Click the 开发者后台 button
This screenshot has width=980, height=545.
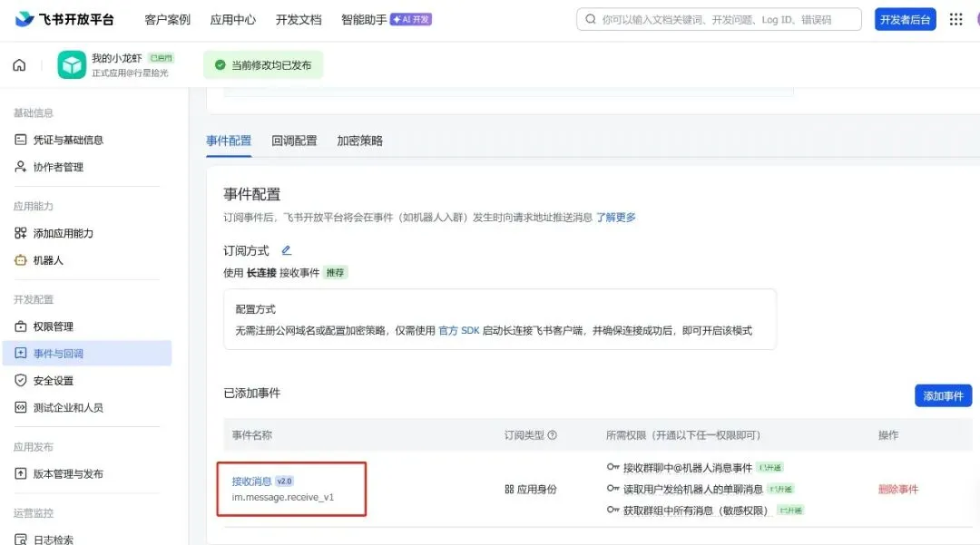point(905,19)
